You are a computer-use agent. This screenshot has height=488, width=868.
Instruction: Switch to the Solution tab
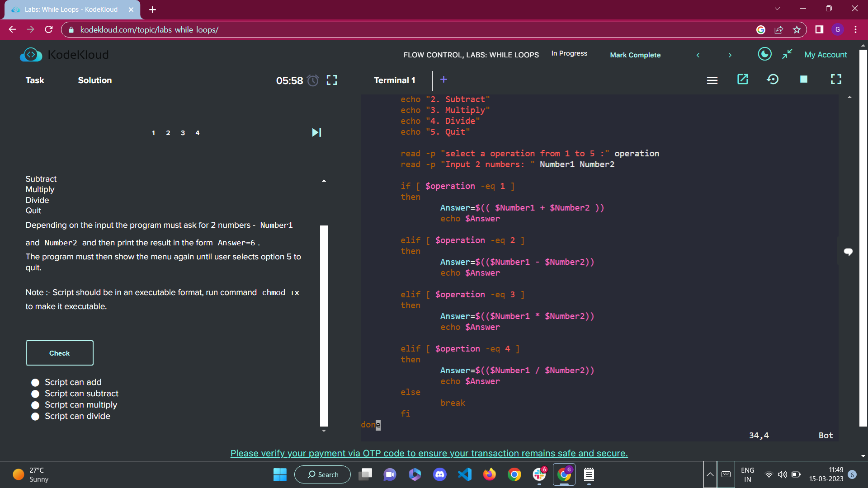(x=94, y=80)
